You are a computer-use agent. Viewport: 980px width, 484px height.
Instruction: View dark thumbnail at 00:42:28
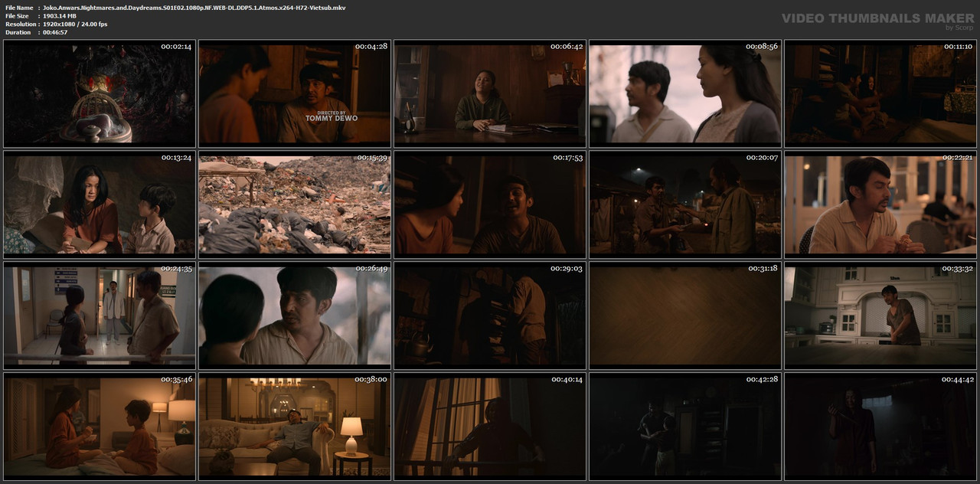tap(685, 427)
